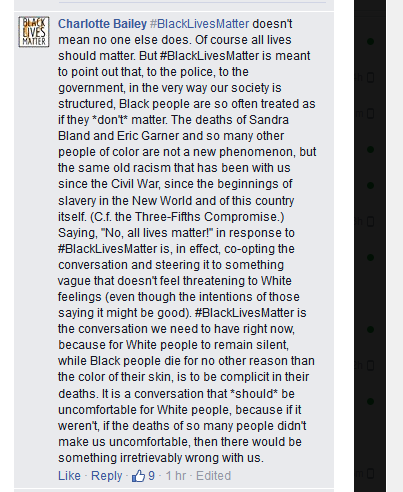Show edit history via Edited label
Screen dimensions: 403x492
[x=213, y=476]
